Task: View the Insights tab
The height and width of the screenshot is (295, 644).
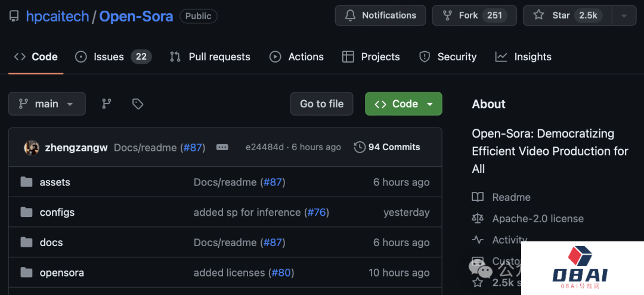Action: click(524, 57)
